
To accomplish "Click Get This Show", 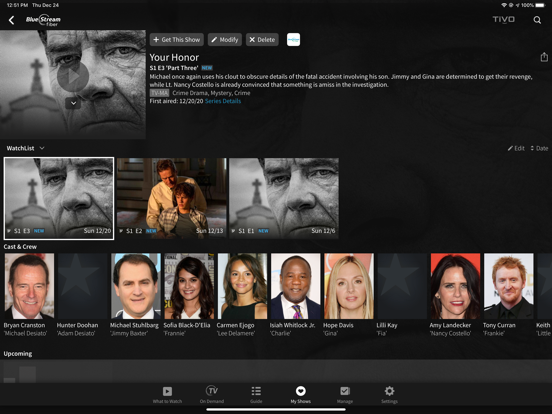I will (177, 40).
